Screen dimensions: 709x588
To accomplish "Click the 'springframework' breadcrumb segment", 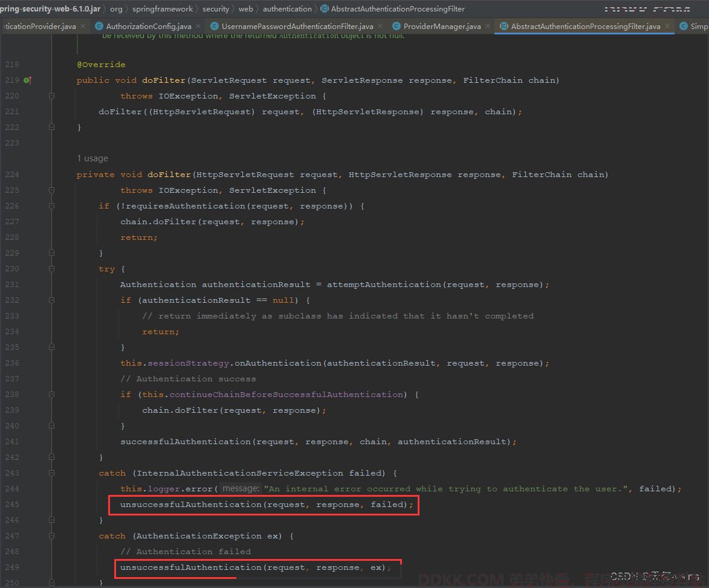I will coord(164,9).
